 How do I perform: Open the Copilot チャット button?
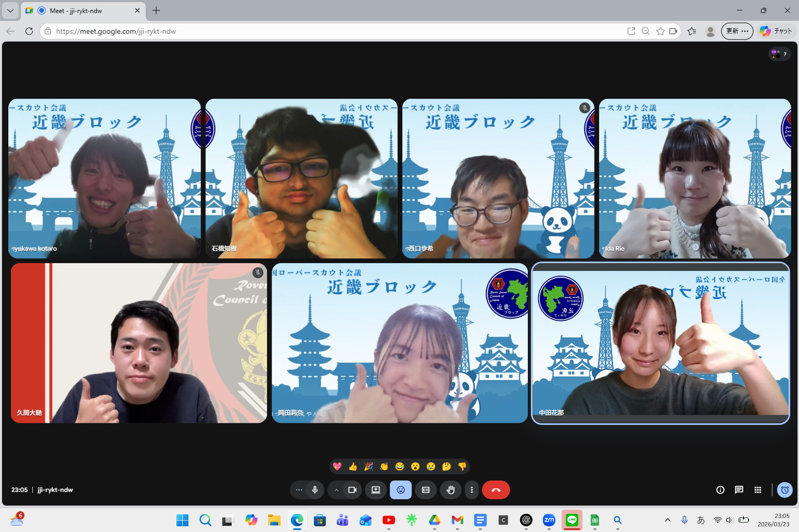point(776,31)
